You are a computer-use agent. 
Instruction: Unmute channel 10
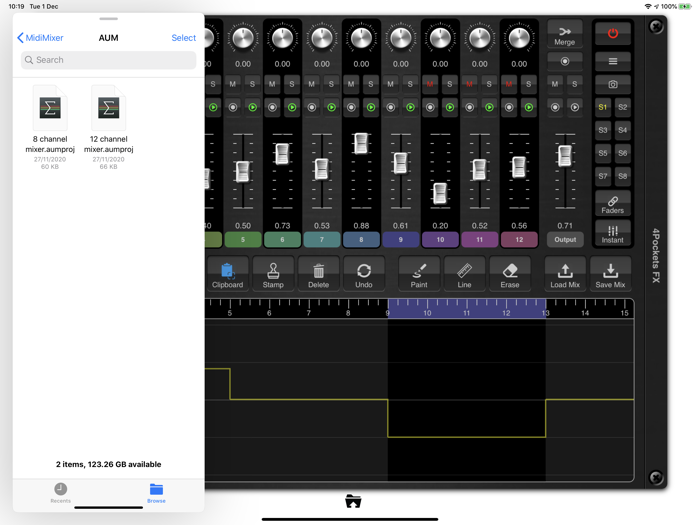[x=430, y=84]
